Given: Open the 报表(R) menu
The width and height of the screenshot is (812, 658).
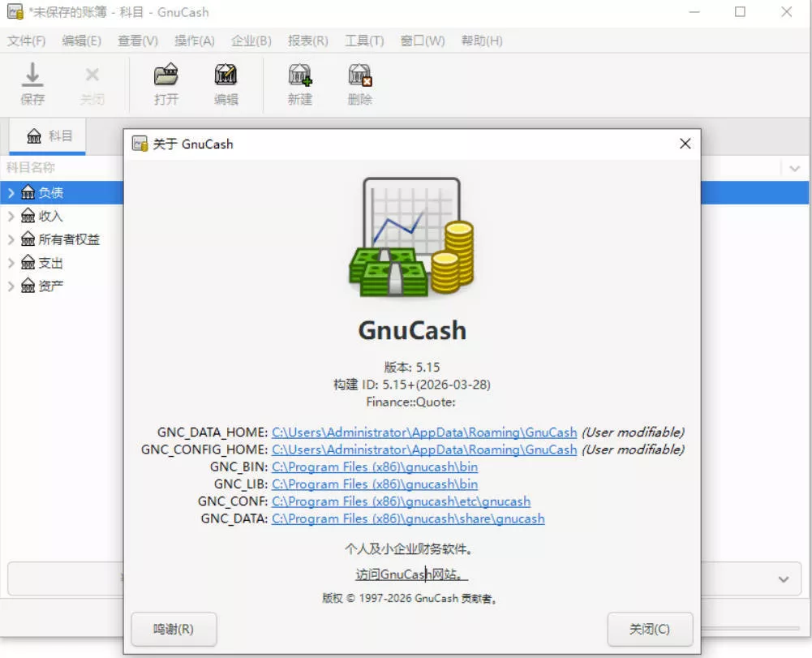Looking at the screenshot, I should 307,40.
